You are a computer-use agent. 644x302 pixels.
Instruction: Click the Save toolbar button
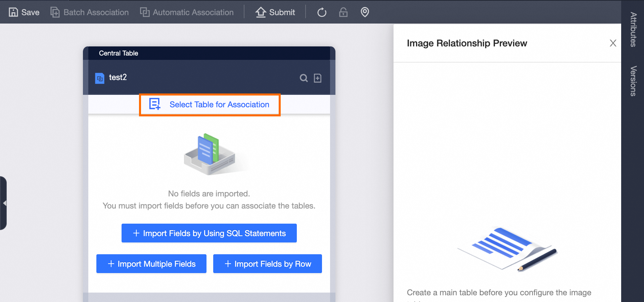(x=24, y=12)
